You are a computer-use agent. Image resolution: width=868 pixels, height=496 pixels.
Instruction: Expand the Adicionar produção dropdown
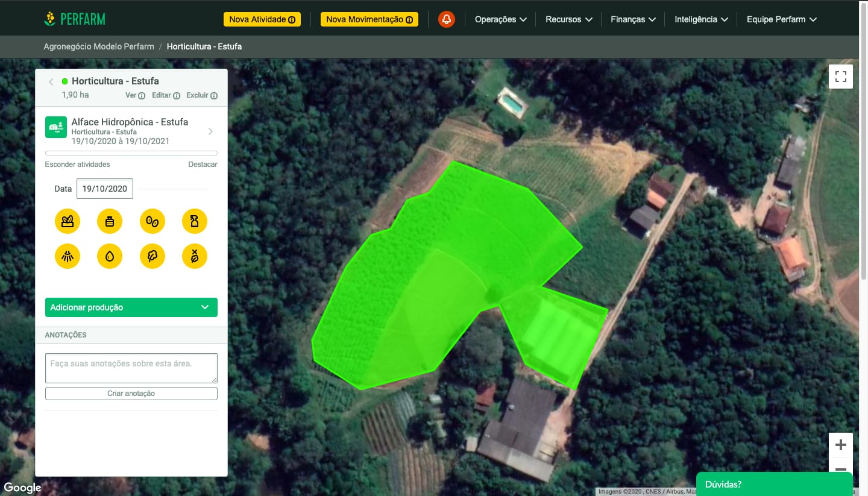point(131,307)
